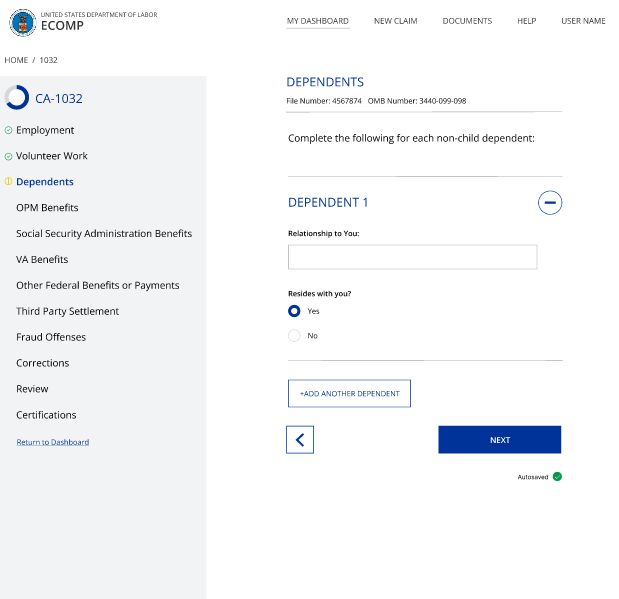Screen dimensions: 619x599
Task: Click the CA-1032 form title
Action: point(59,98)
